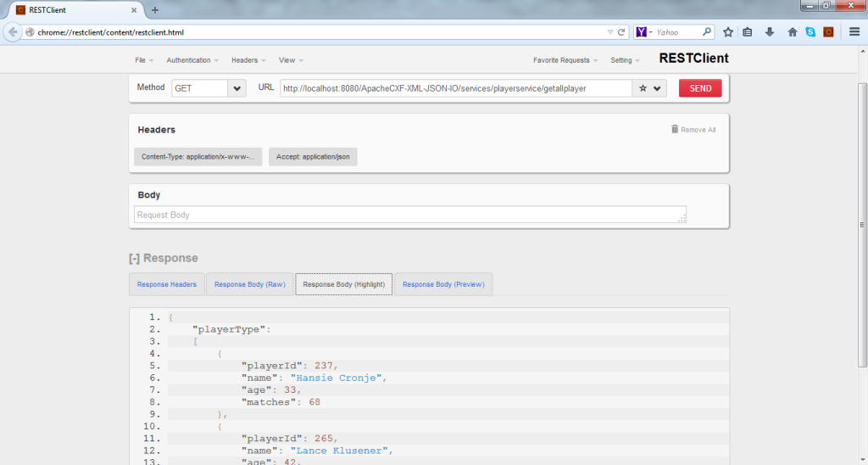Click the browser address bar

pos(321,32)
